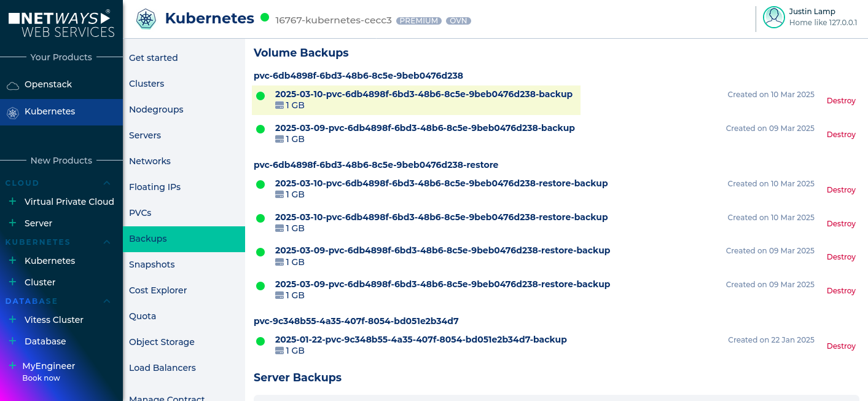Viewport: 868px width, 401px height.
Task: View the Quota page
Action: pos(184,316)
